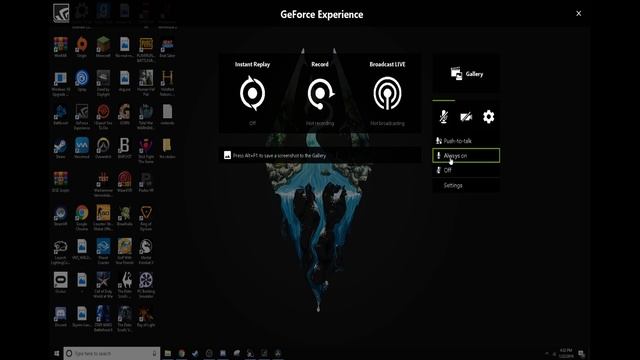Click the taskbar search box
The width and height of the screenshot is (640, 360).
click(111, 353)
